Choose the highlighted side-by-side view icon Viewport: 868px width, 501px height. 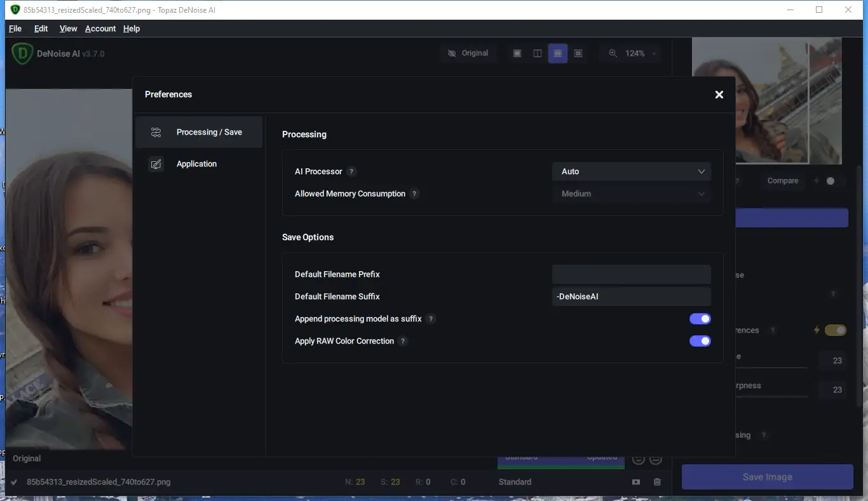point(558,53)
